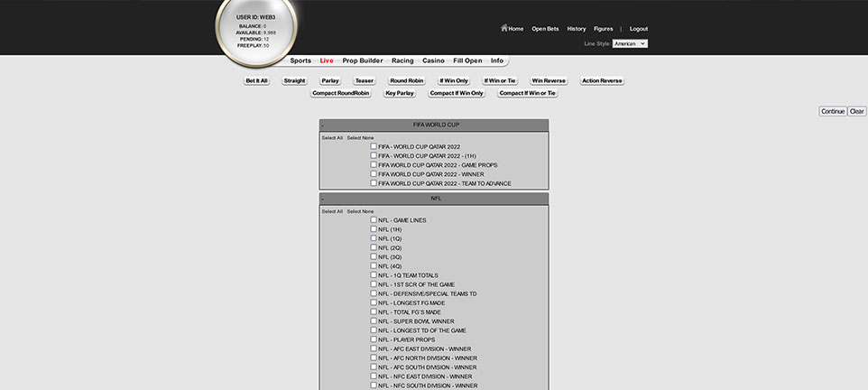Click the Continue button
868x390 pixels.
tap(833, 111)
